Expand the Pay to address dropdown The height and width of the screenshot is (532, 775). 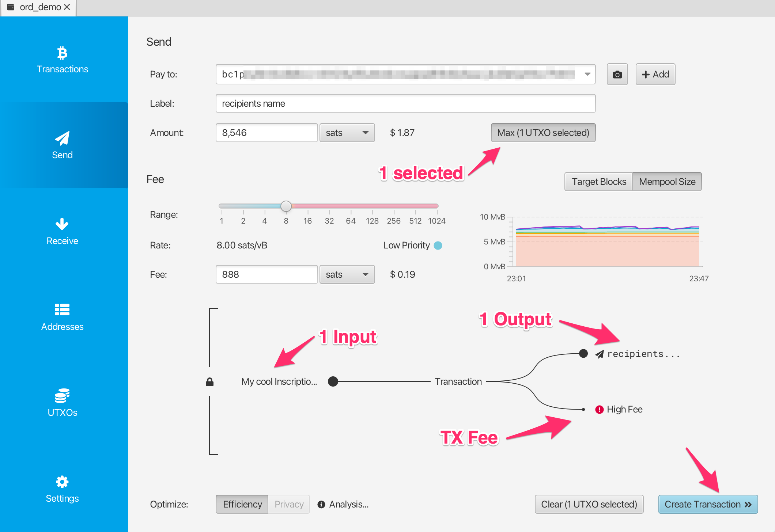[587, 74]
